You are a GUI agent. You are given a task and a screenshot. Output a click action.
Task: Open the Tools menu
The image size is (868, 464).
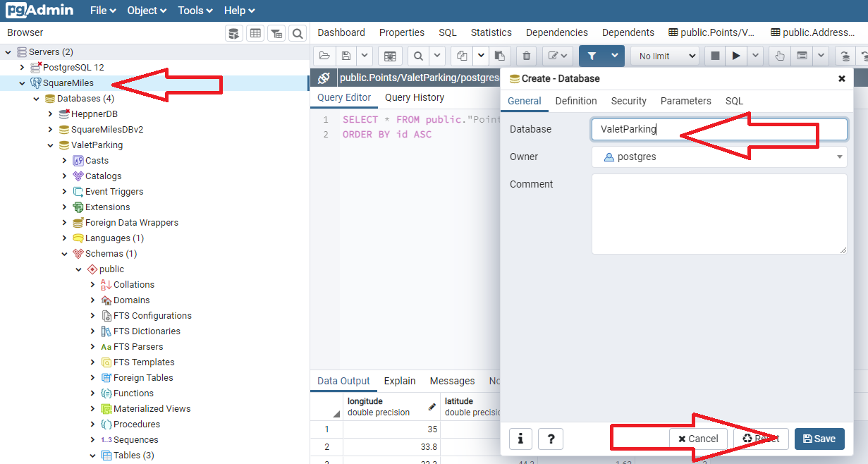(195, 11)
